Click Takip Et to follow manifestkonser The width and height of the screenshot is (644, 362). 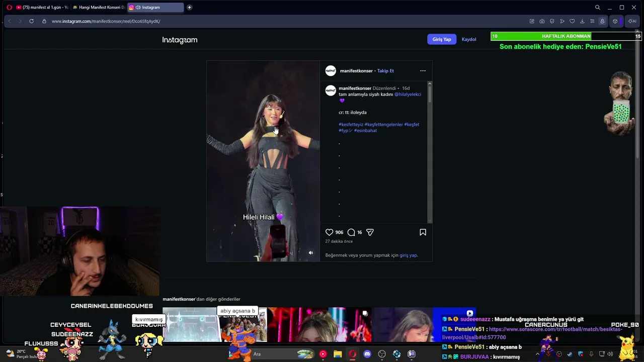[385, 71]
